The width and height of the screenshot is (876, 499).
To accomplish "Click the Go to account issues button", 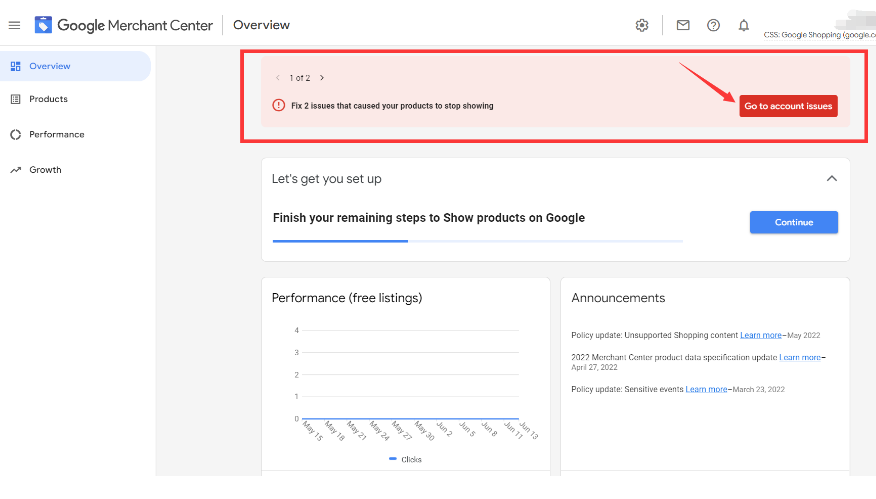I will 788,106.
